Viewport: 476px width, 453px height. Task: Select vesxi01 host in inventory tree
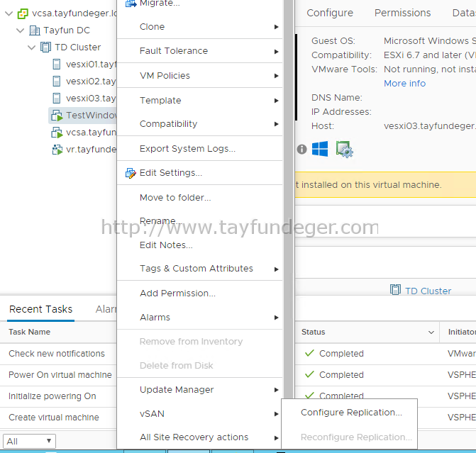coord(91,65)
